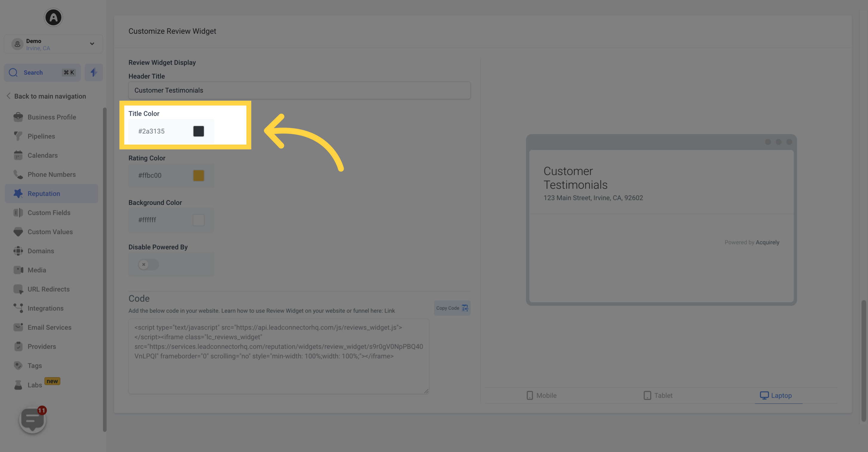
Task: Click the Reputation star icon
Action: (18, 194)
